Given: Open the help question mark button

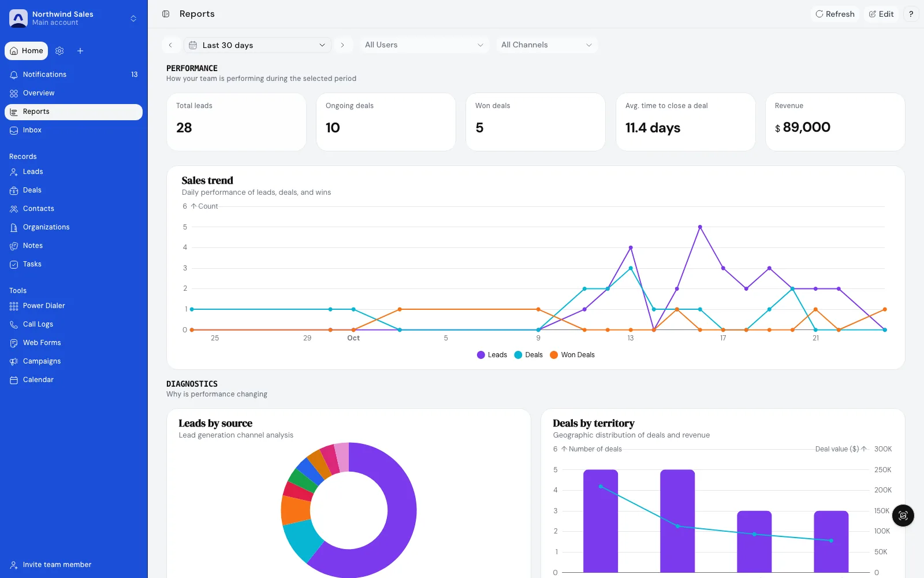Looking at the screenshot, I should pos(911,14).
